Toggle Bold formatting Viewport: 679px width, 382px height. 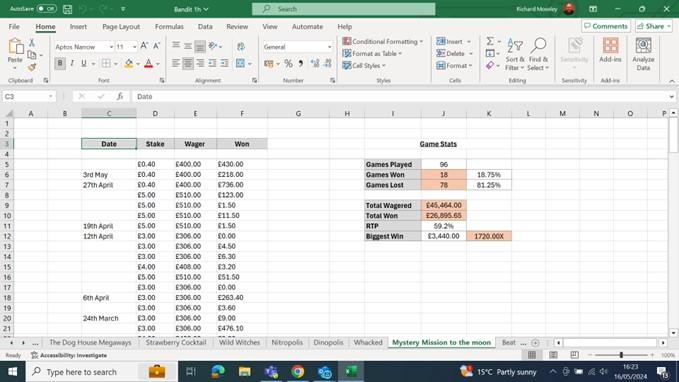(x=60, y=64)
